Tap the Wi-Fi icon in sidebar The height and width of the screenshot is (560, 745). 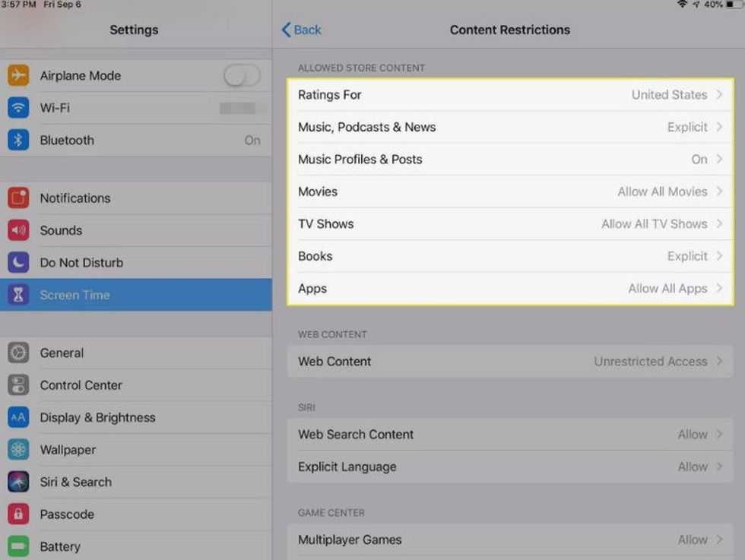18,108
